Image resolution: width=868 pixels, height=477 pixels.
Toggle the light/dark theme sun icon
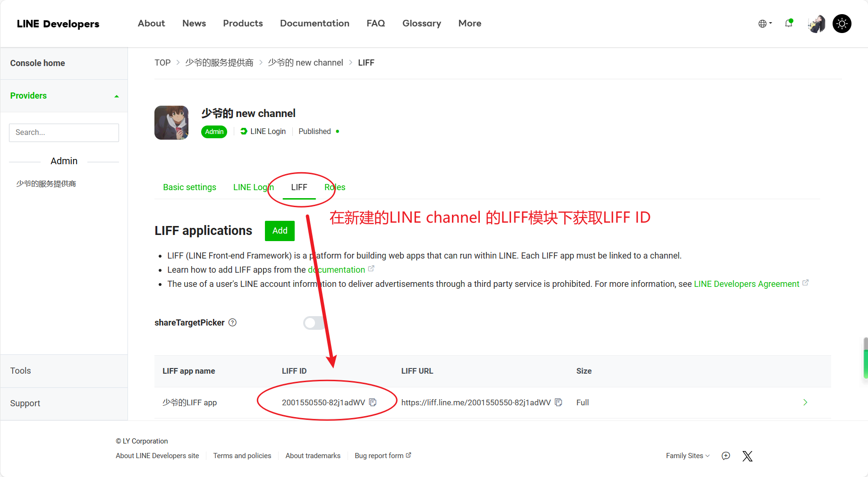point(842,24)
